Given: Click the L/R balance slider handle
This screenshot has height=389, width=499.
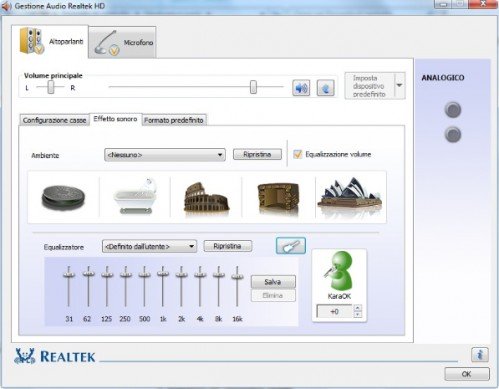Looking at the screenshot, I should click(51, 87).
